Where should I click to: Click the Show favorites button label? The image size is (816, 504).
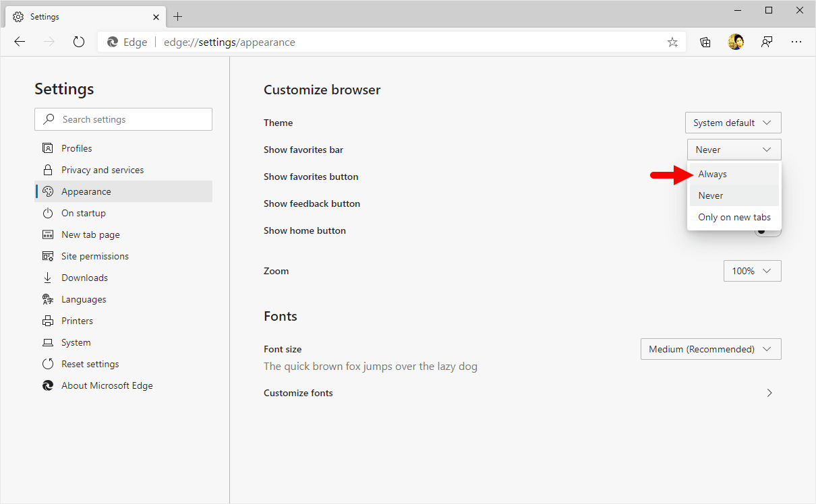(311, 177)
